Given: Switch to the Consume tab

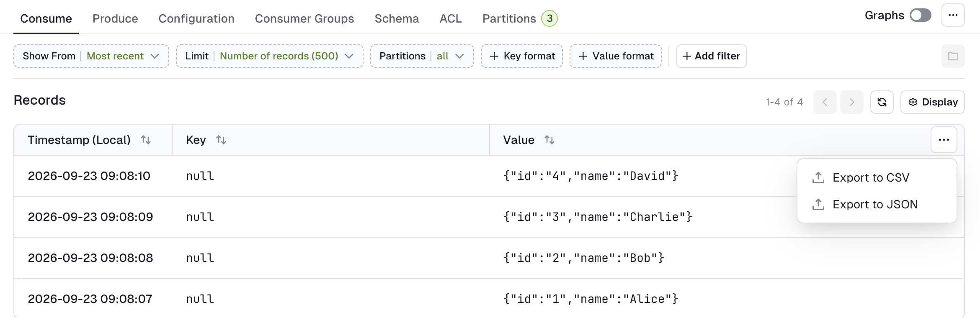Looking at the screenshot, I should (x=46, y=18).
